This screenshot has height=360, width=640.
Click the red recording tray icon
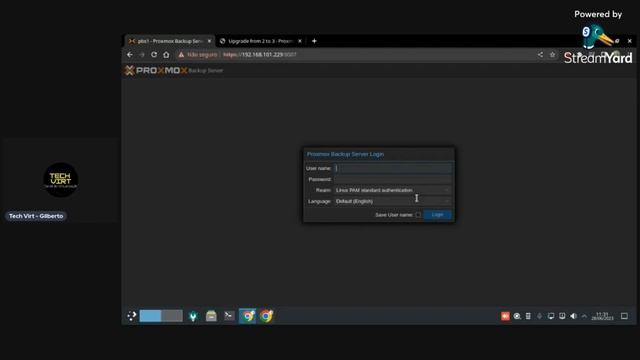point(505,316)
